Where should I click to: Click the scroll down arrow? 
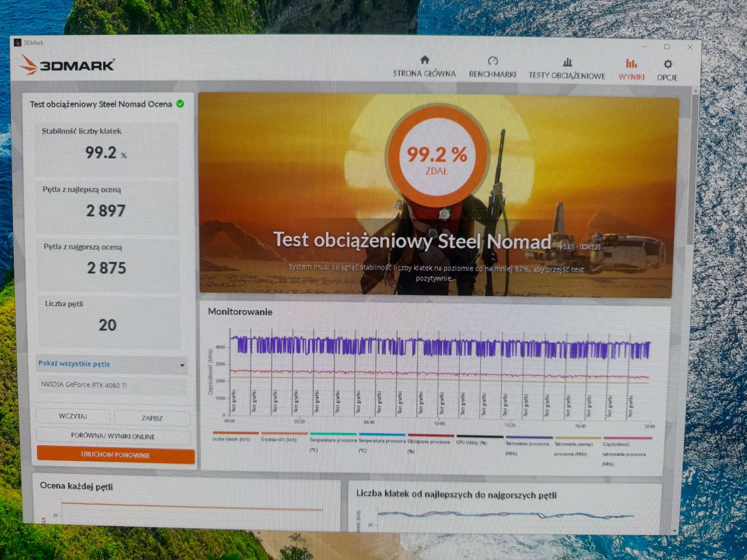675,531
